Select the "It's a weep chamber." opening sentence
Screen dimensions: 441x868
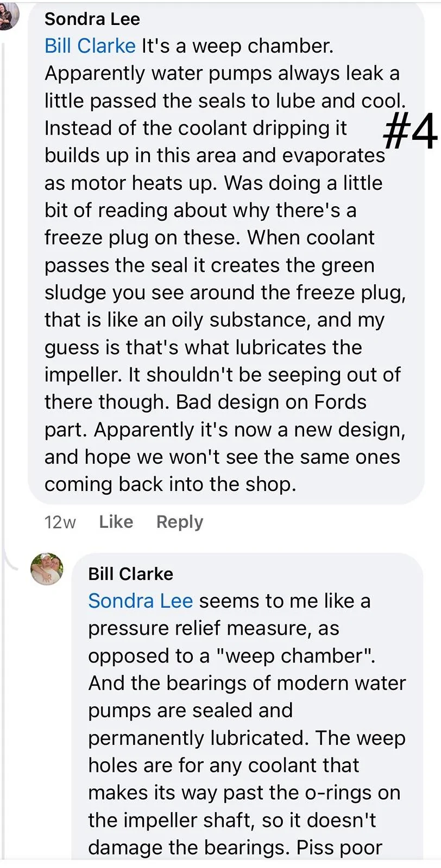tap(237, 46)
